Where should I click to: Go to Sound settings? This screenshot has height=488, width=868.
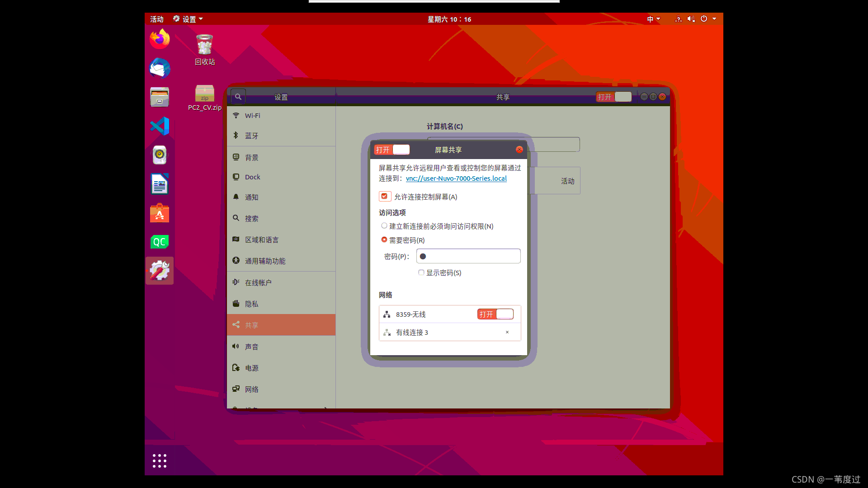[x=281, y=347]
